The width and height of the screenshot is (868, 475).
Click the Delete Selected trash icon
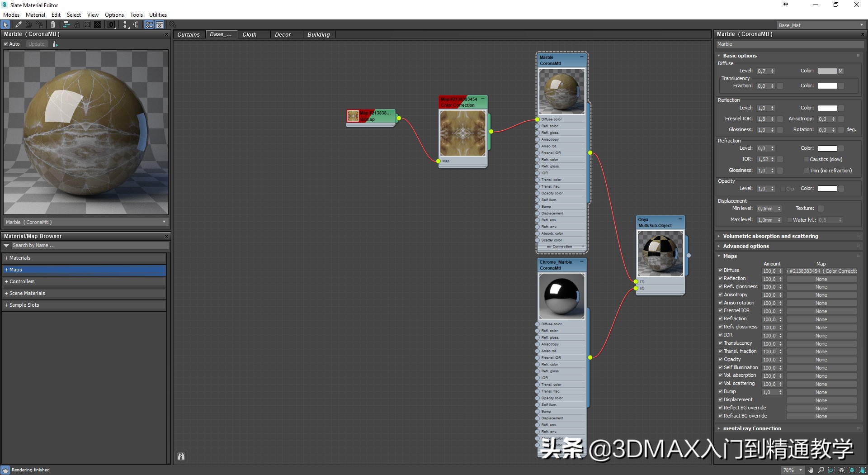(x=53, y=25)
